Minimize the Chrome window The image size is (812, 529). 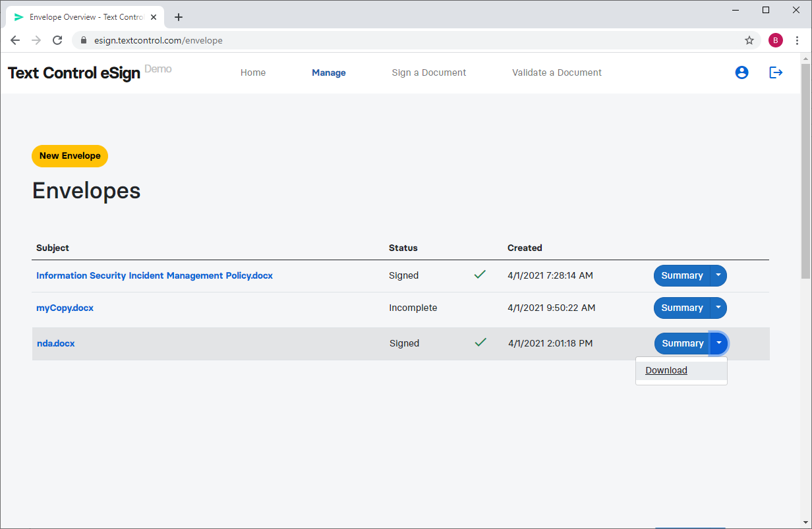(x=736, y=10)
